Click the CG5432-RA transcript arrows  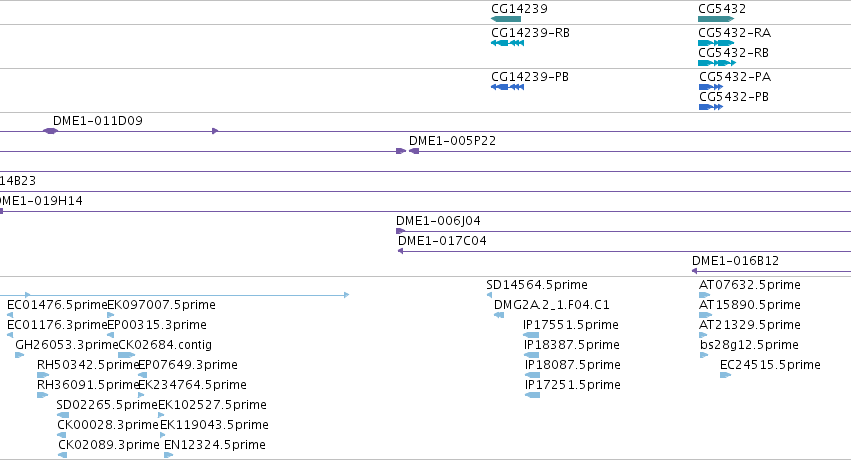coord(716,43)
